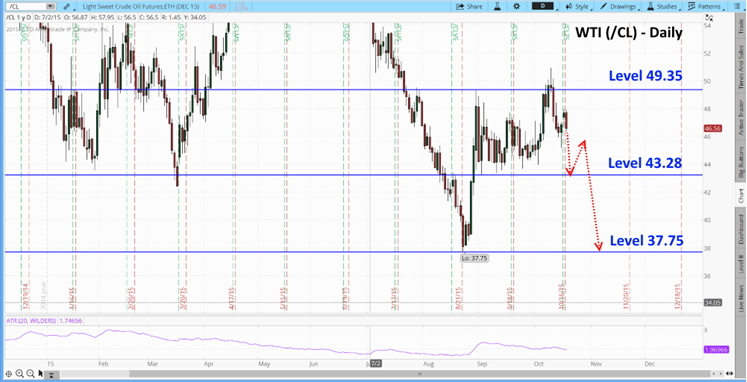Image resolution: width=747 pixels, height=382 pixels.
Task: Open the Share chart option
Action: [469, 7]
